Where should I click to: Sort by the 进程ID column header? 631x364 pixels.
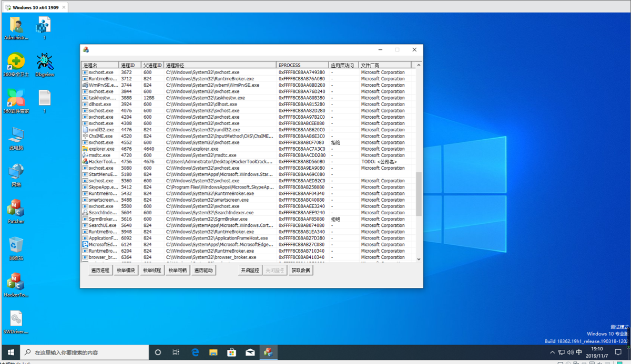point(130,65)
